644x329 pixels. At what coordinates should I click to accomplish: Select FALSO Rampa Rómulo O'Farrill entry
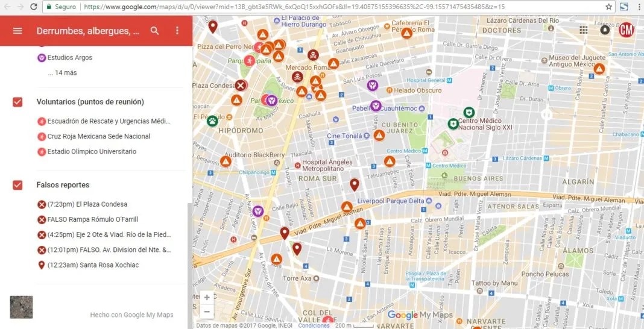[x=87, y=219]
